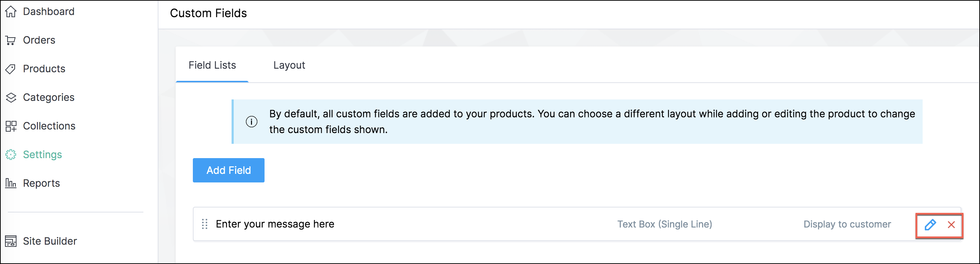Click the "Enter your message here" field row
The width and height of the screenshot is (980, 264).
[x=275, y=224]
